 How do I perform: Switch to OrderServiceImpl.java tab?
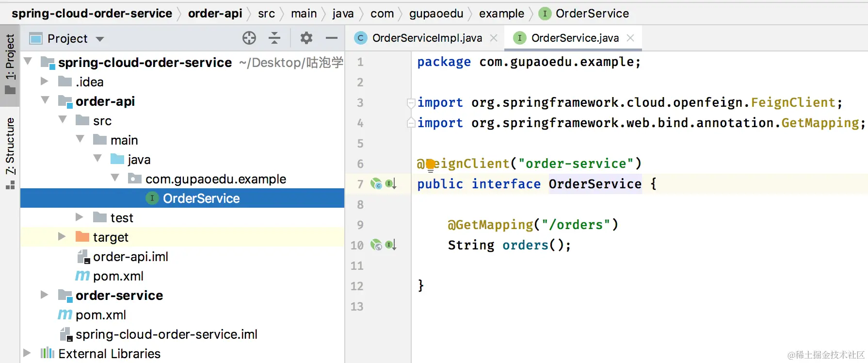point(427,38)
